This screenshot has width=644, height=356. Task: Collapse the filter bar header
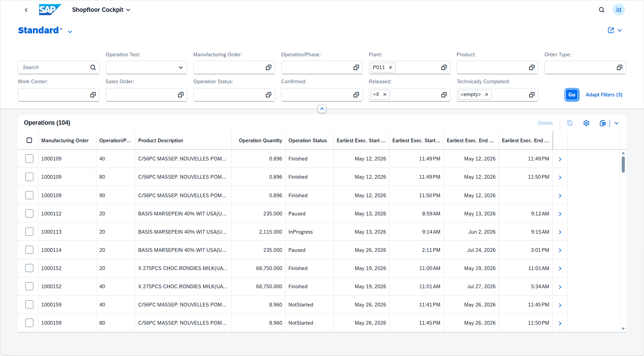322,109
